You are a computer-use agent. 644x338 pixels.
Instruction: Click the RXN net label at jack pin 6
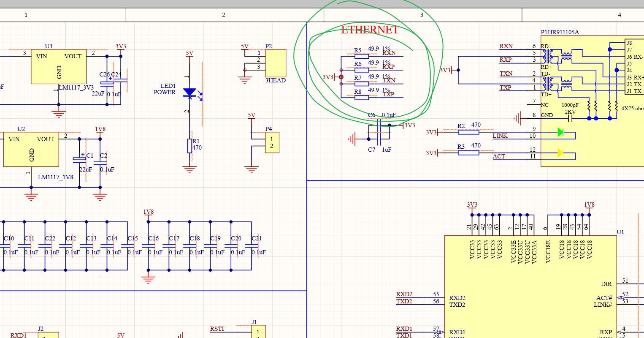tap(506, 46)
